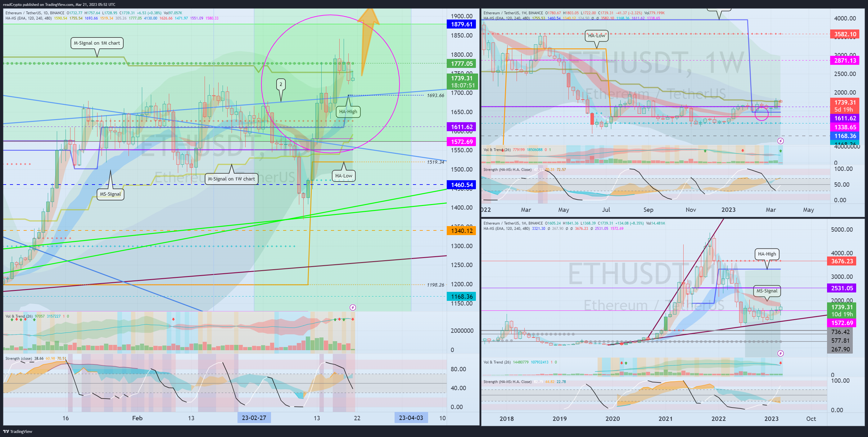868x437 pixels.
Task: Click the 1168.36 price label on daily chart
Action: 461,296
